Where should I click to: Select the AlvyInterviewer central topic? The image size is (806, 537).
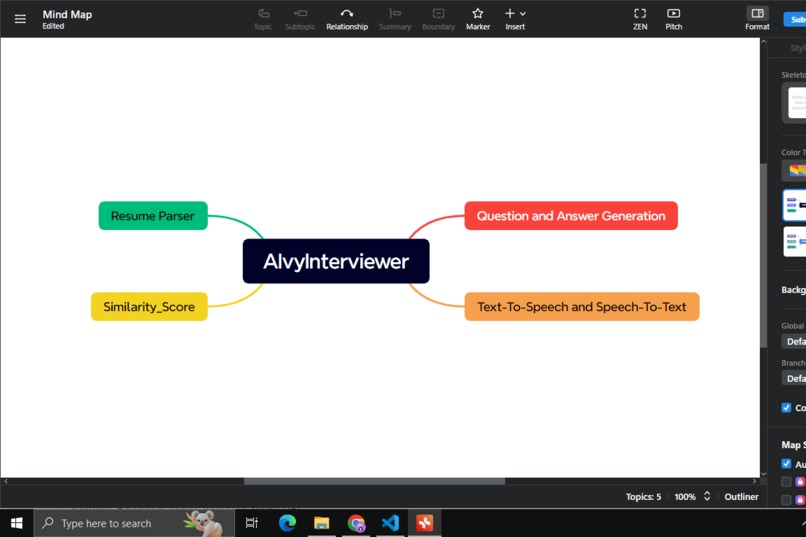click(x=336, y=261)
